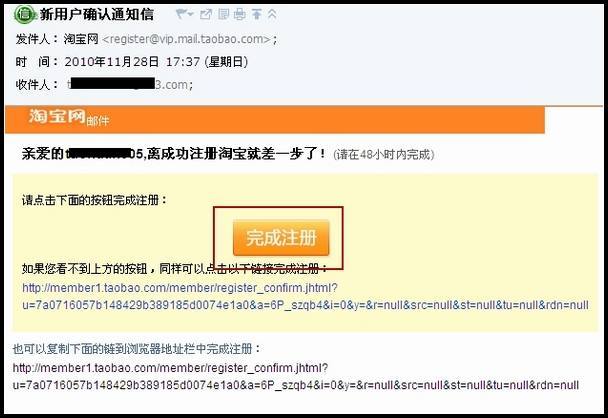Click the 淘宝网 邮件 banner logo

[x=69, y=117]
